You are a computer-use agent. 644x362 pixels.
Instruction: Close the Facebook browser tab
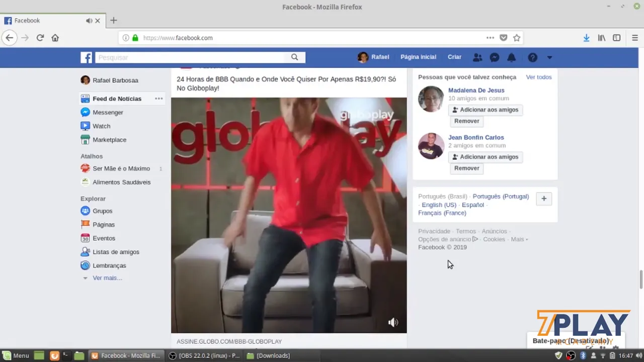[98, 21]
